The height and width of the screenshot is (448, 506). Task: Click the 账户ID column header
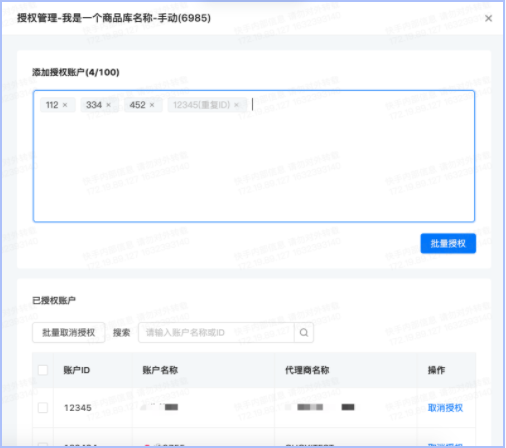click(x=77, y=370)
